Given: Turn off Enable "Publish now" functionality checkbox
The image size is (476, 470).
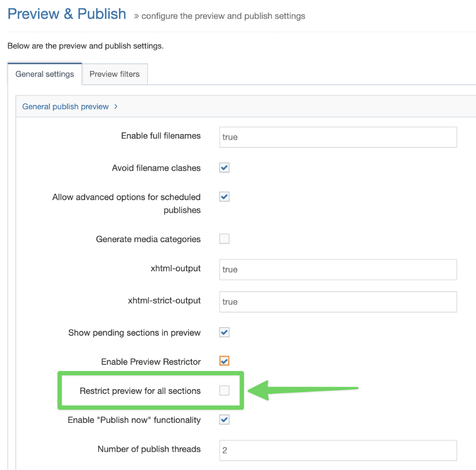Looking at the screenshot, I should [x=224, y=420].
